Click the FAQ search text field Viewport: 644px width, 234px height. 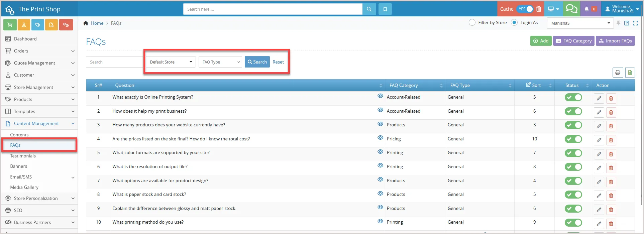(x=114, y=62)
